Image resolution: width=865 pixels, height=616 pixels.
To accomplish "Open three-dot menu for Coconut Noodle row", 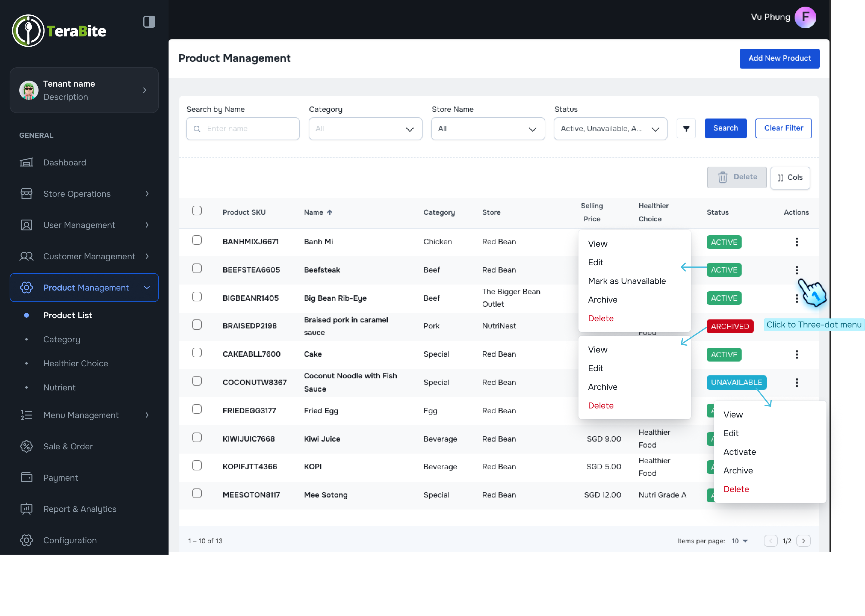I will pyautogui.click(x=797, y=382).
